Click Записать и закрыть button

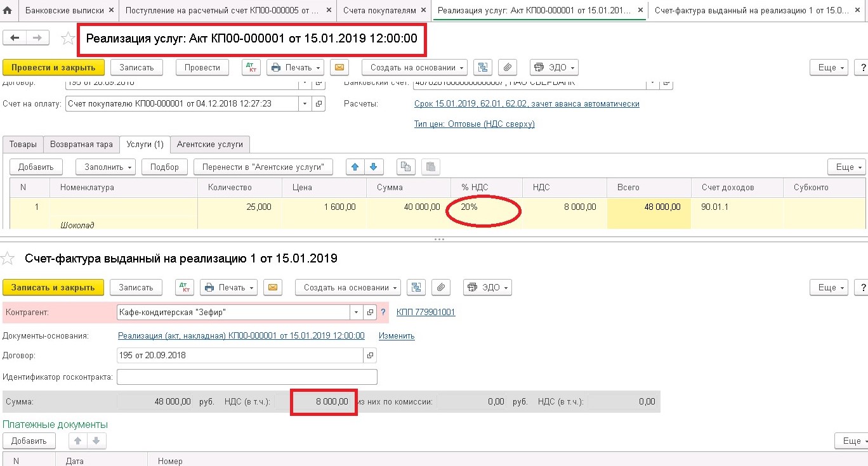coord(53,288)
